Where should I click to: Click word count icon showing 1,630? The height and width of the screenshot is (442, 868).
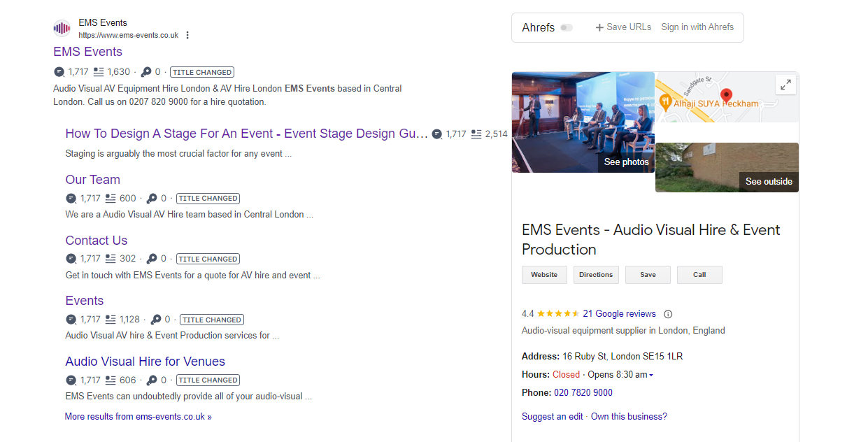(99, 72)
